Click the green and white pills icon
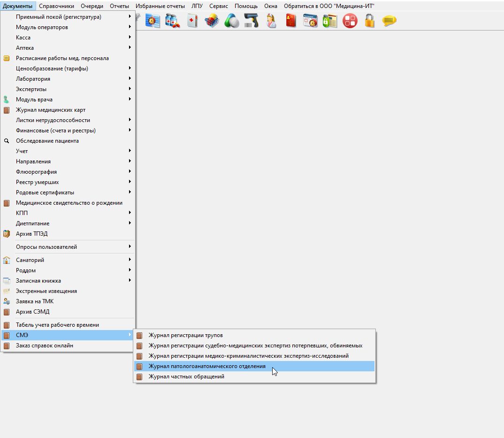This screenshot has height=438, width=504. click(x=232, y=21)
